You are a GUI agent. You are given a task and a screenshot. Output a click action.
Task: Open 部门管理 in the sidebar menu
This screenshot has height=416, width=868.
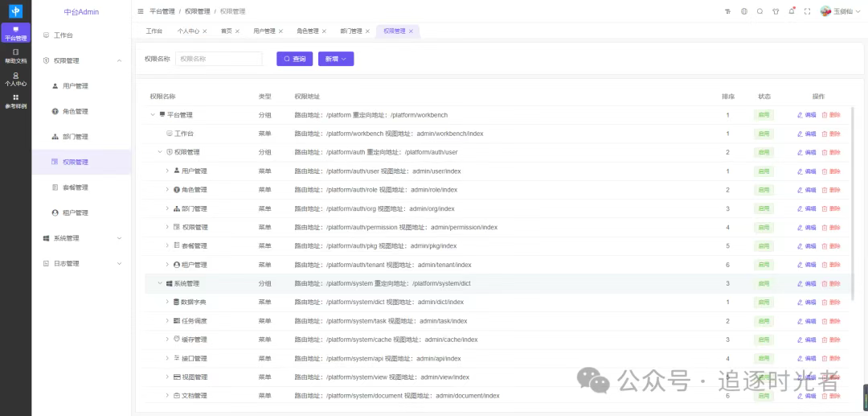[x=81, y=137]
